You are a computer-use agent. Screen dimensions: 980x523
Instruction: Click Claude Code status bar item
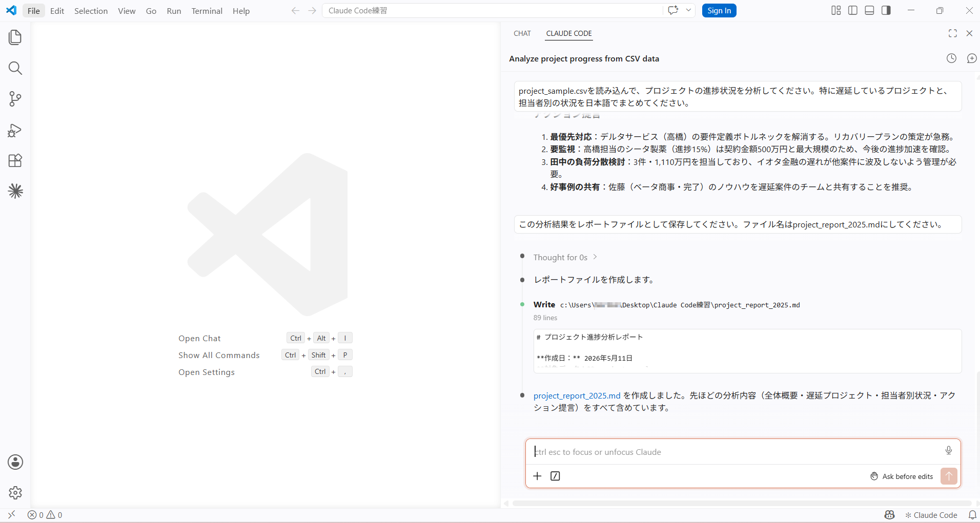pyautogui.click(x=931, y=515)
